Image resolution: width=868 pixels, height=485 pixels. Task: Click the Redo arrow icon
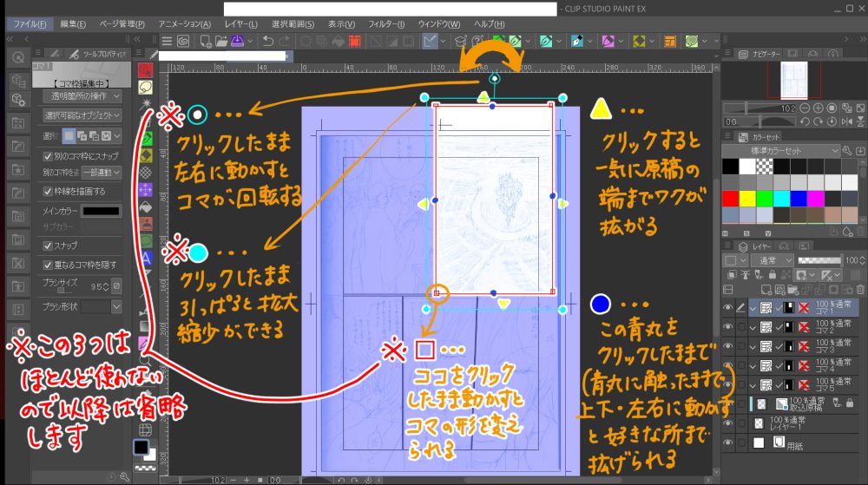pos(284,42)
